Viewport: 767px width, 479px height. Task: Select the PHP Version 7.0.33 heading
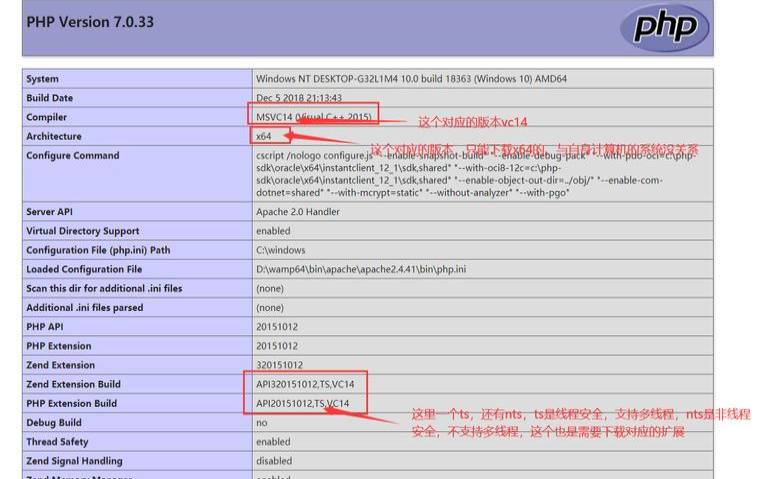click(x=90, y=22)
